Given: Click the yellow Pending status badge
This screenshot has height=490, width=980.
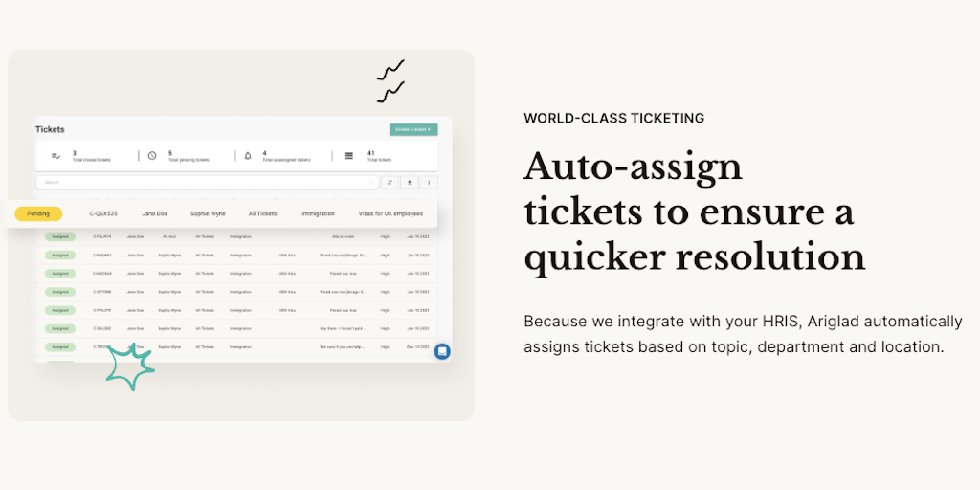Looking at the screenshot, I should [x=38, y=213].
